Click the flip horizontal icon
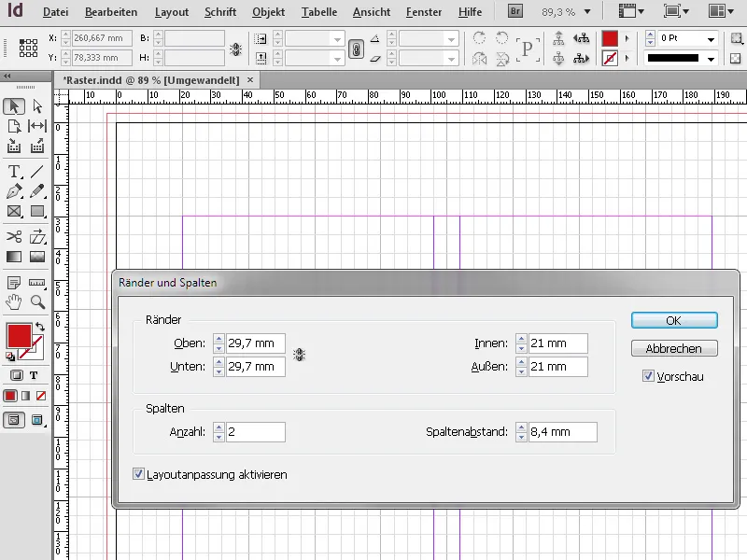 click(479, 59)
